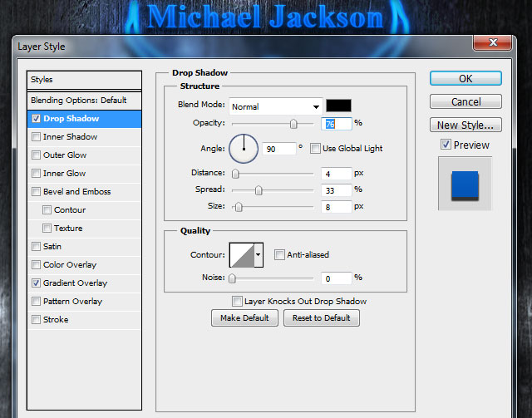Image resolution: width=532 pixels, height=418 pixels.
Task: Close the Layer Style dialog
Action: (493, 42)
